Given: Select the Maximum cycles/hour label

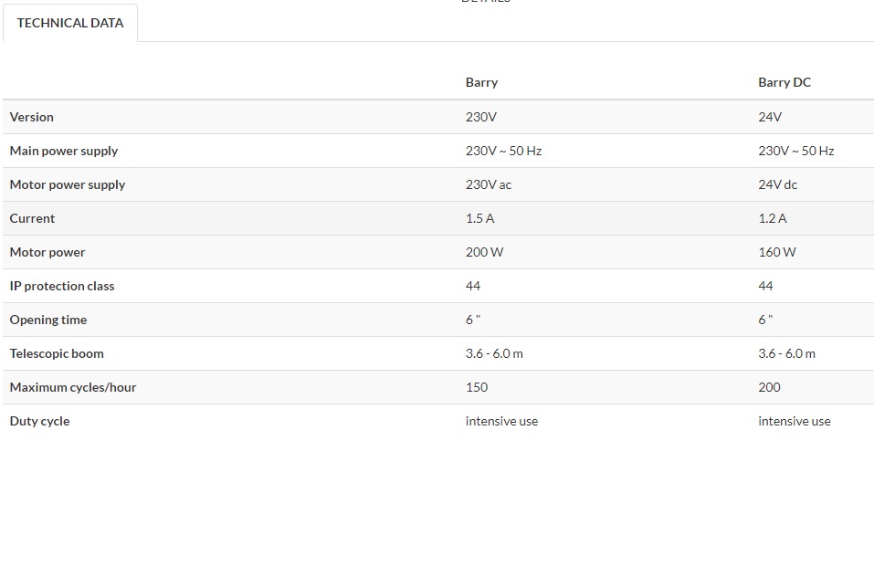Looking at the screenshot, I should click(73, 387).
